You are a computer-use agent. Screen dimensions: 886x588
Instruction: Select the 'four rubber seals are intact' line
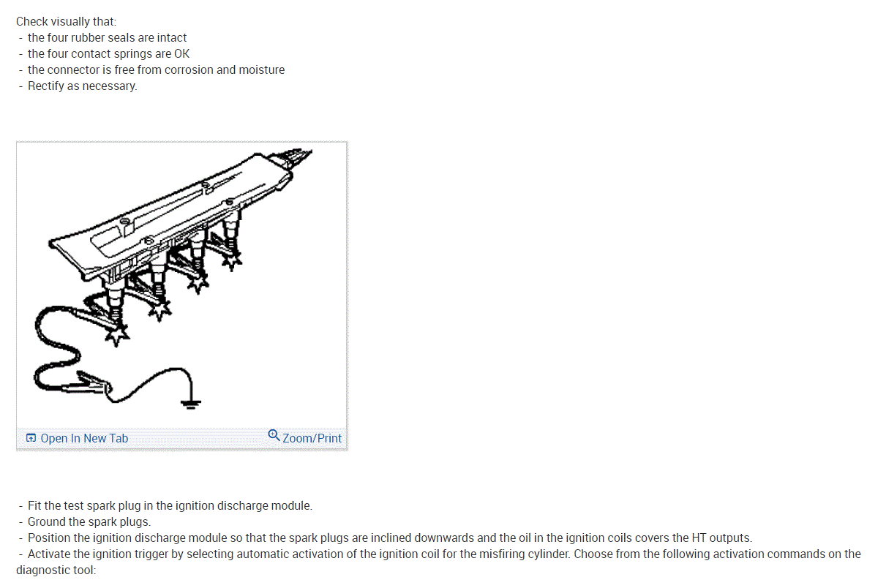pos(107,38)
